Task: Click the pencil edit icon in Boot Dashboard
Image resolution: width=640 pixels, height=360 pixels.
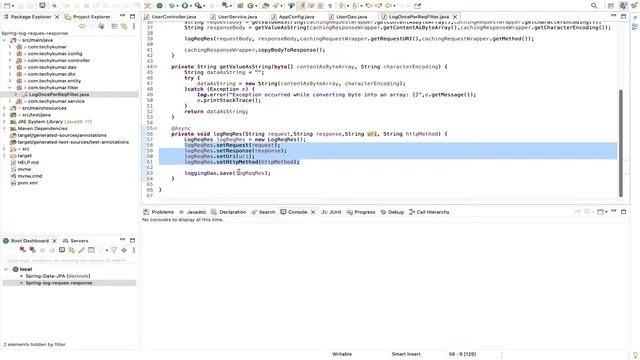Action: (81, 250)
